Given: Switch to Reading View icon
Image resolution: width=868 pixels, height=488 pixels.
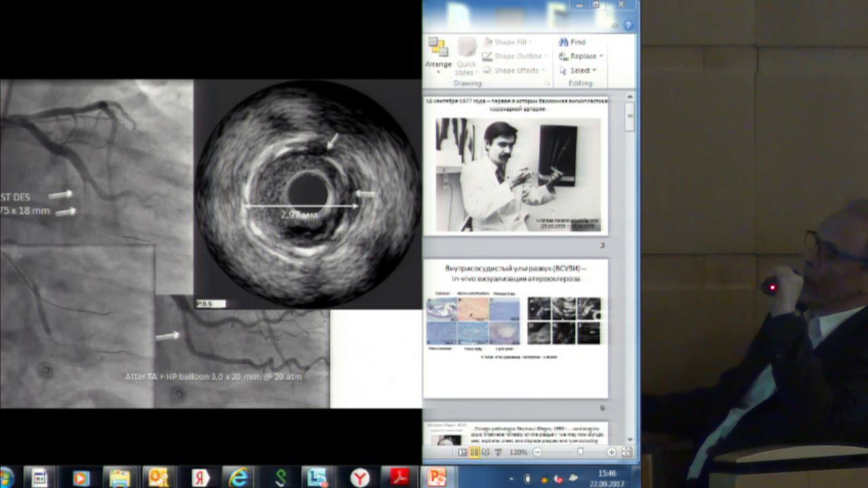Looking at the screenshot, I should (486, 452).
